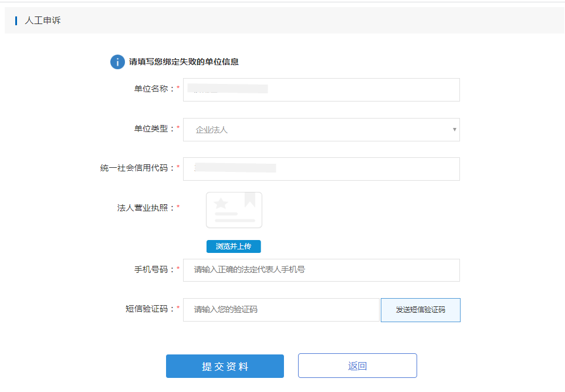This screenshot has width=565, height=392.
Task: Click the blue bar before 人工申诉 title
Action: tap(16, 20)
